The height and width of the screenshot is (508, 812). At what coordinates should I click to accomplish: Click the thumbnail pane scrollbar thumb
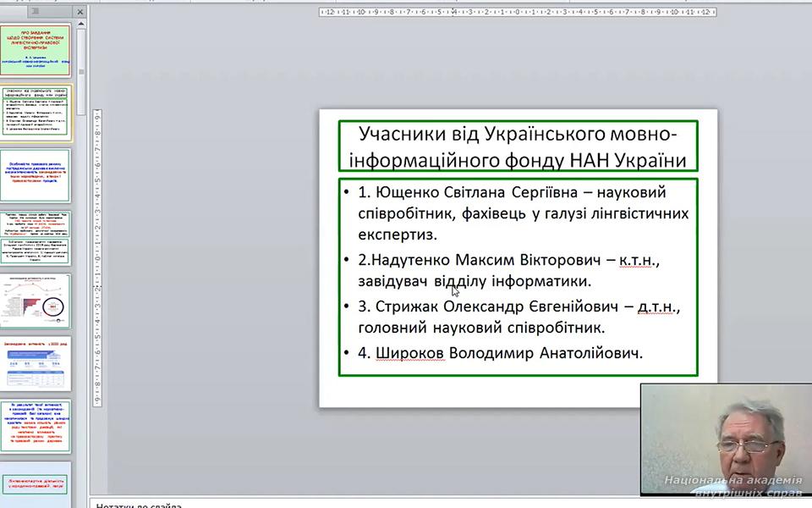(x=81, y=71)
